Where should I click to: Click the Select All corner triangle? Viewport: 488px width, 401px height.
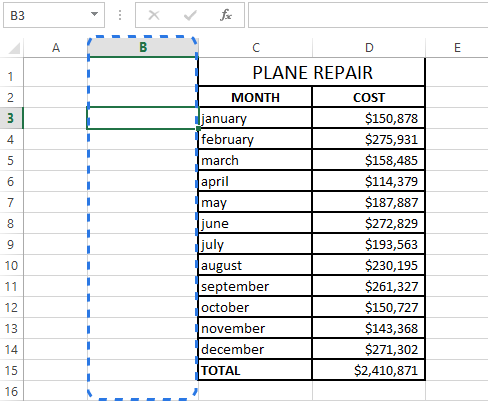(14, 48)
